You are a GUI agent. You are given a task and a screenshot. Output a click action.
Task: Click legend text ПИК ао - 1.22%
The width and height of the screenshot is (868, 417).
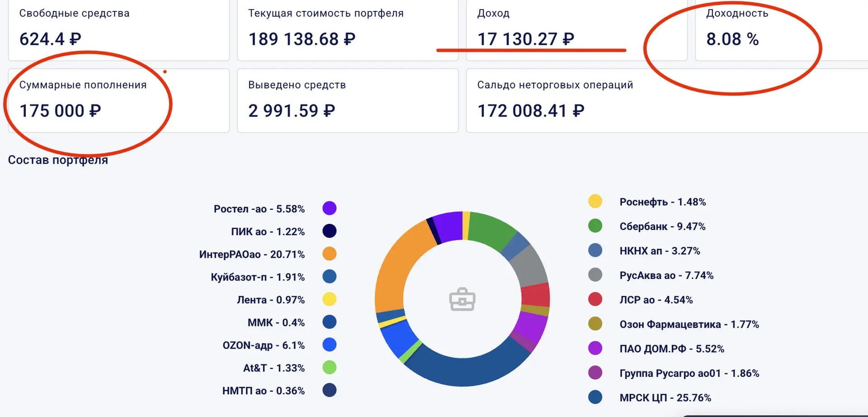coord(268,232)
